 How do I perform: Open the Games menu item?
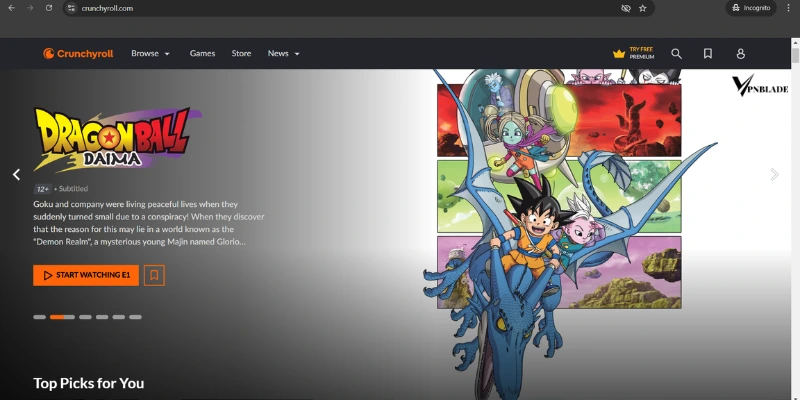coord(203,54)
